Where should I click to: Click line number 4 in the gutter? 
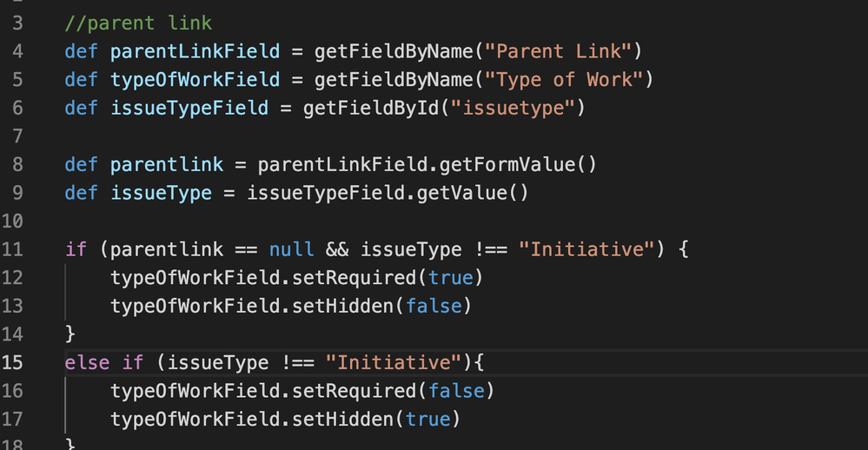tap(17, 51)
